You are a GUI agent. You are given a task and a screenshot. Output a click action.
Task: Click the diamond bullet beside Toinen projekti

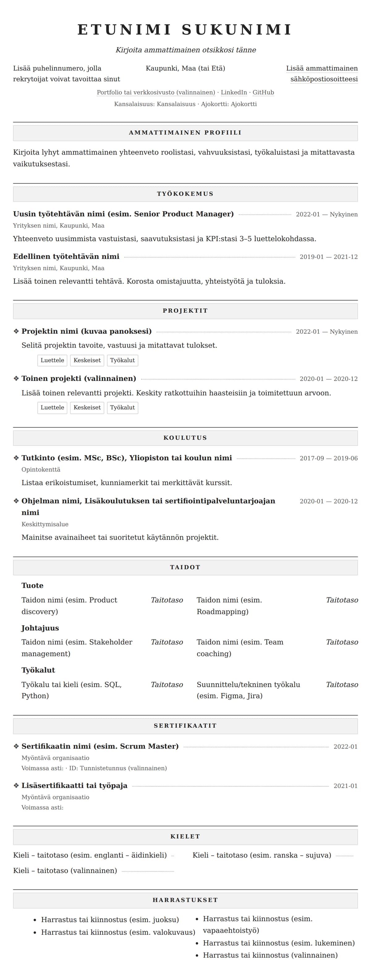(x=16, y=379)
